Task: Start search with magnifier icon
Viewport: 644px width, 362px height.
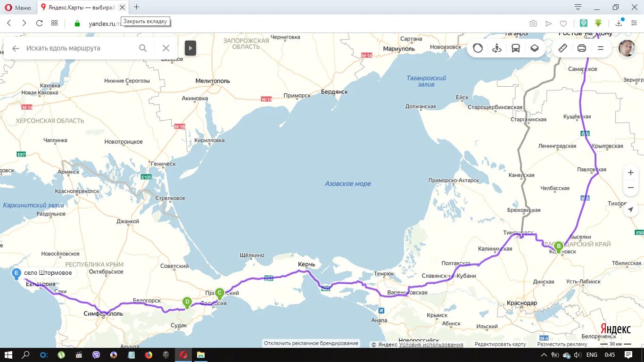Action: click(143, 48)
